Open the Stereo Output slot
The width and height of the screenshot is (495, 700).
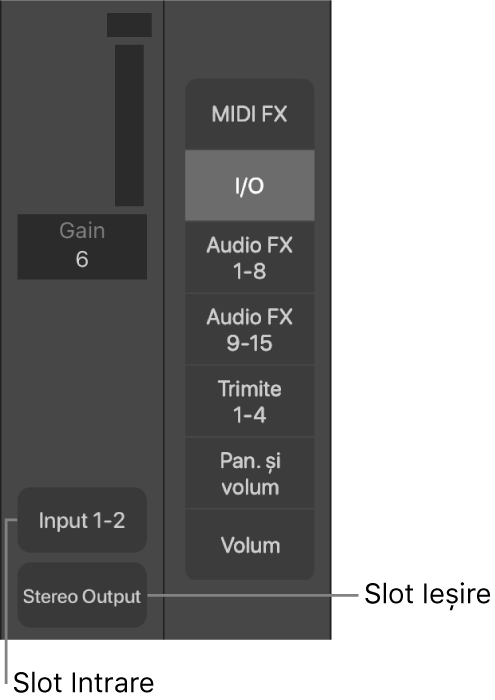82,596
